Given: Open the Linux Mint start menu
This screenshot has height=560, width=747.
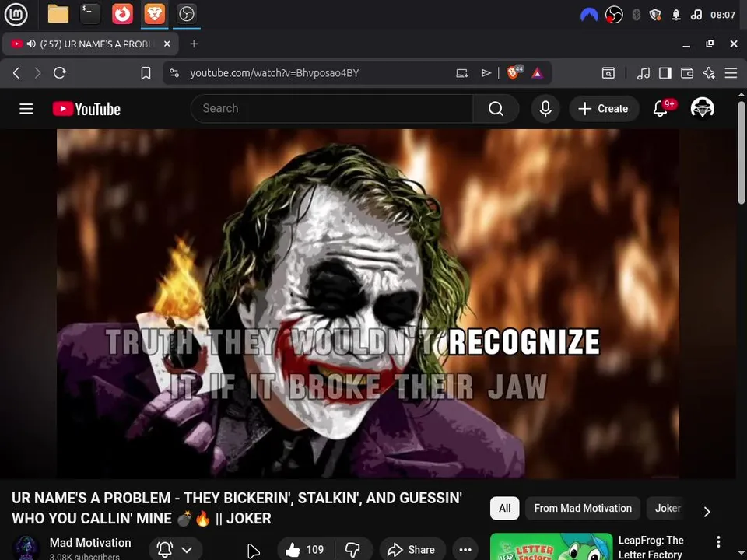Looking at the screenshot, I should click(x=16, y=14).
